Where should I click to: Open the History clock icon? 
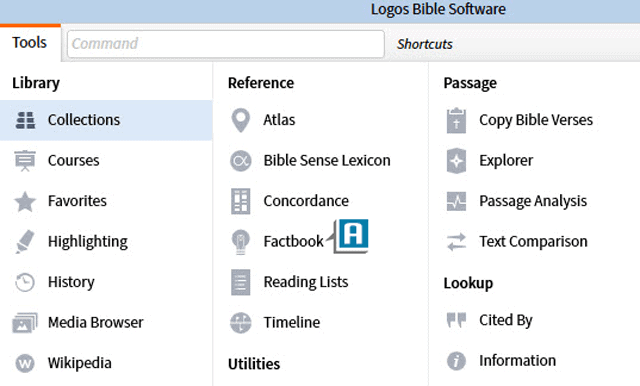25,282
